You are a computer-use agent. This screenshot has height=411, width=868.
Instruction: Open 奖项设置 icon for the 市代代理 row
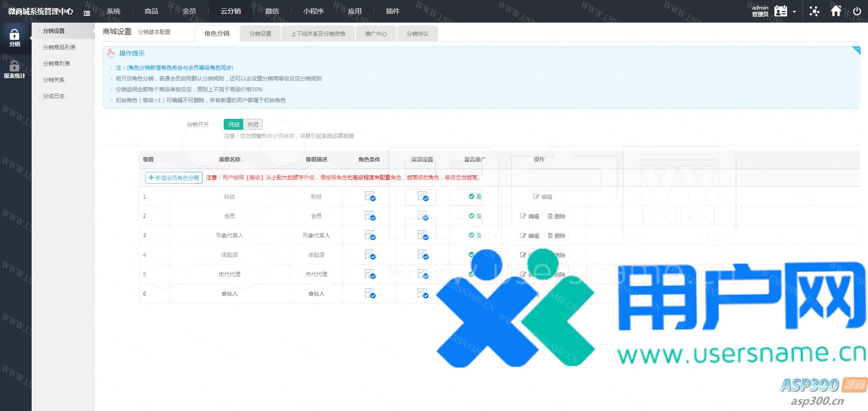(x=423, y=274)
